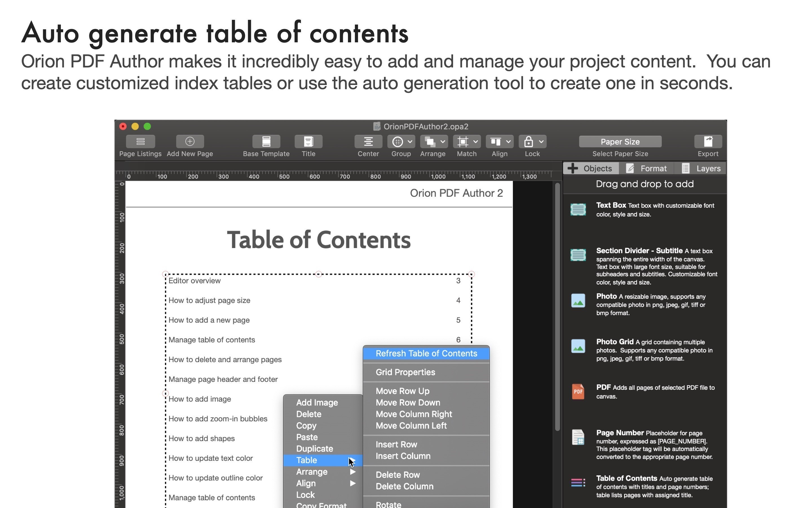This screenshot has width=812, height=508.
Task: Choose Copy from the context menu
Action: tap(323, 426)
